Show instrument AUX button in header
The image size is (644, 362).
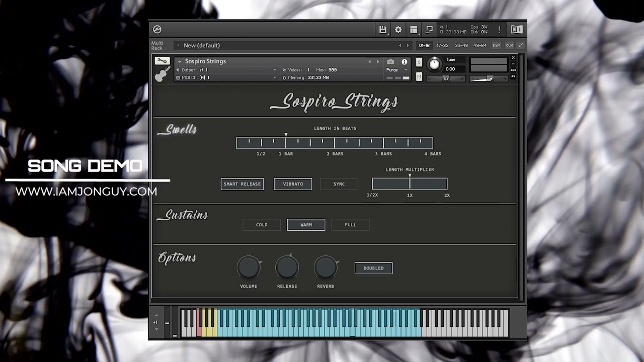tap(513, 70)
